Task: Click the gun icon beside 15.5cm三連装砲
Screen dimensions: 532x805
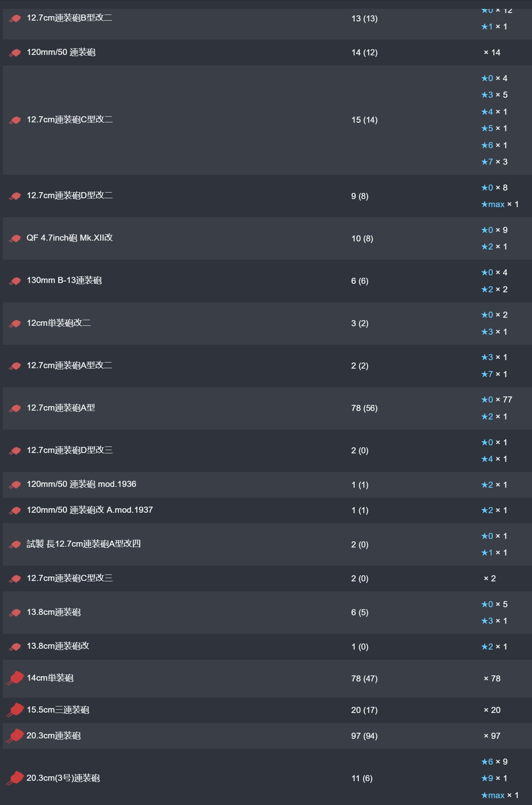Action: tap(15, 710)
